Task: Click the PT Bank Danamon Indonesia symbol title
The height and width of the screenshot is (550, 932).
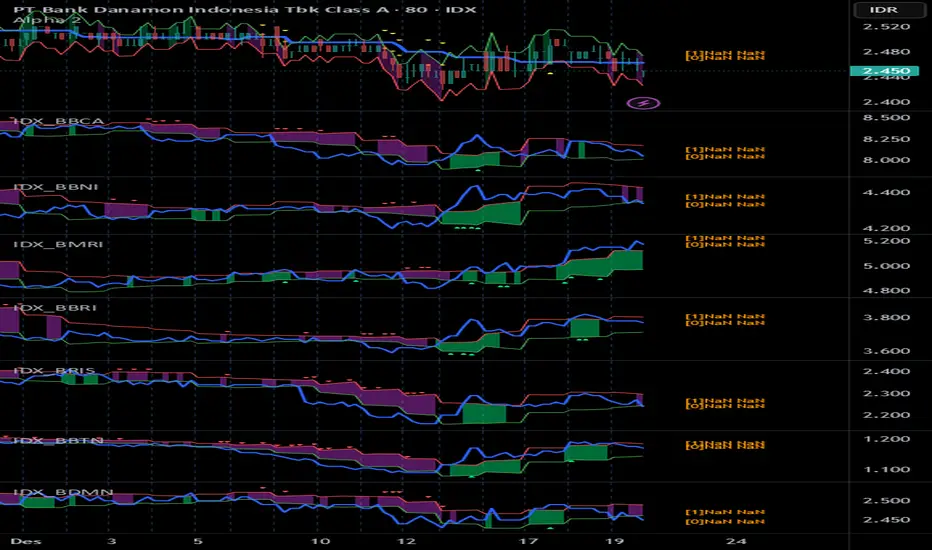Action: (x=244, y=10)
